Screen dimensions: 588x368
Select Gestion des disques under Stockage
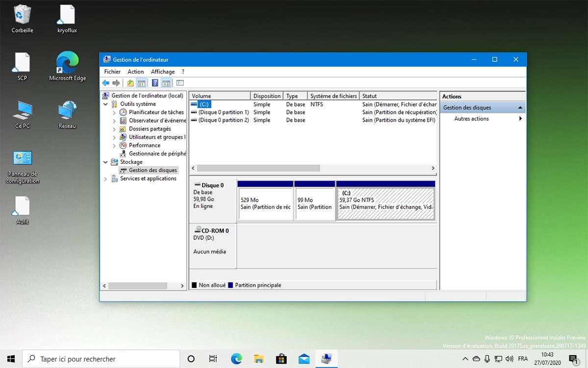[148, 170]
